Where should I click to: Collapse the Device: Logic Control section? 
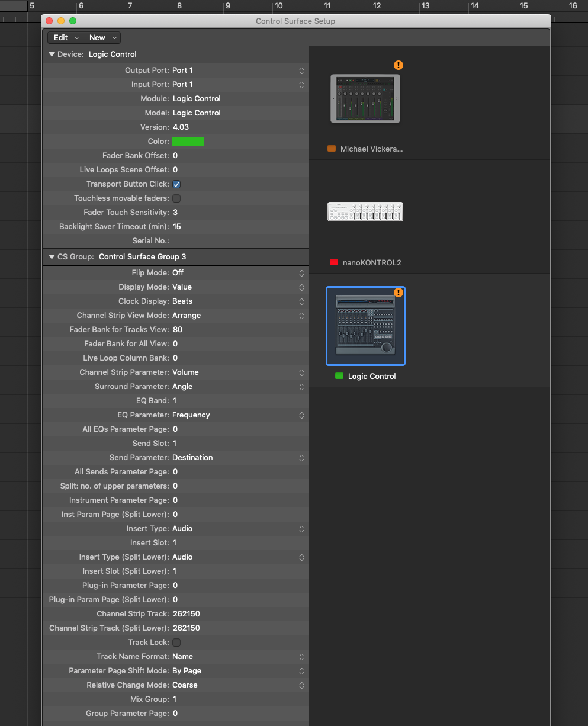pyautogui.click(x=52, y=54)
